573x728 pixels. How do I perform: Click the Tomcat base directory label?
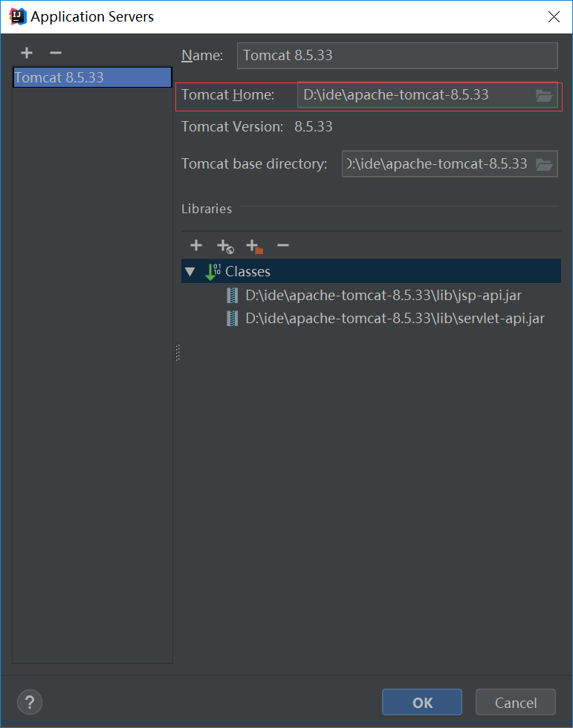click(x=254, y=164)
